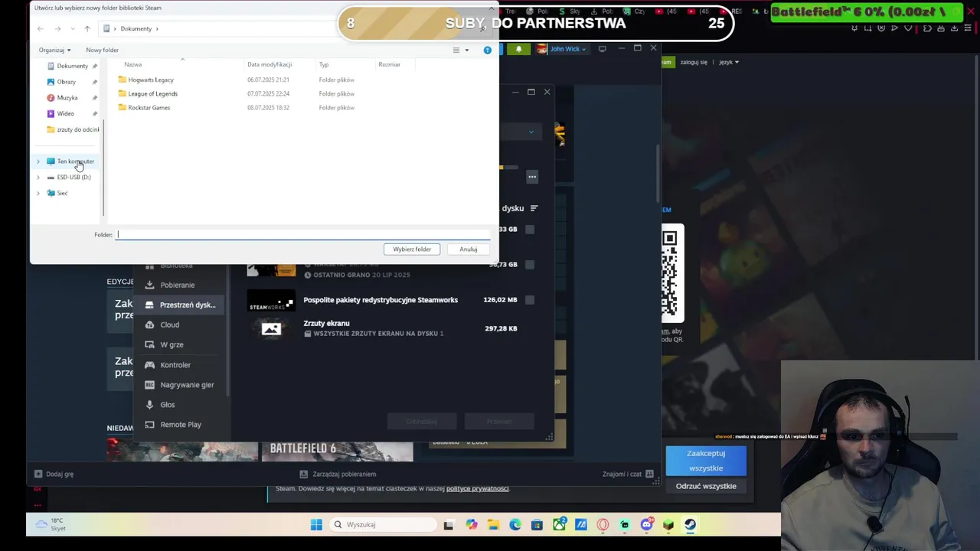The image size is (980, 551).
Task: Sort by Typ column header
Action: click(x=324, y=64)
